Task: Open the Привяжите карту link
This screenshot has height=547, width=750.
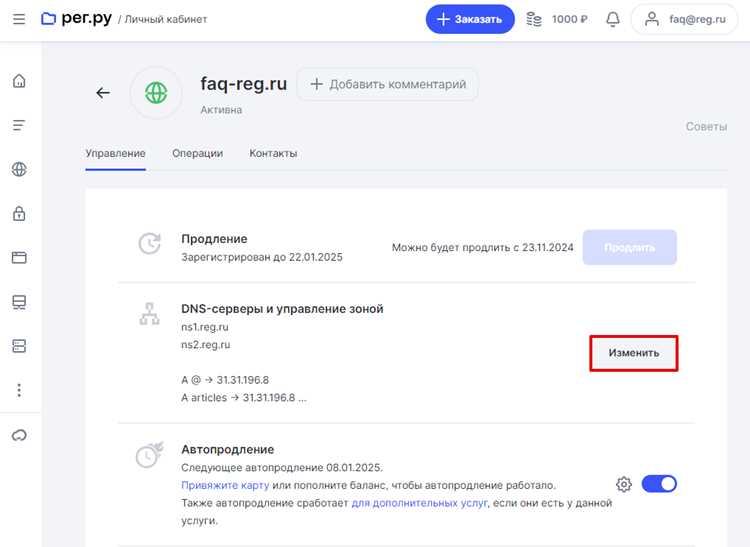Action: point(225,485)
